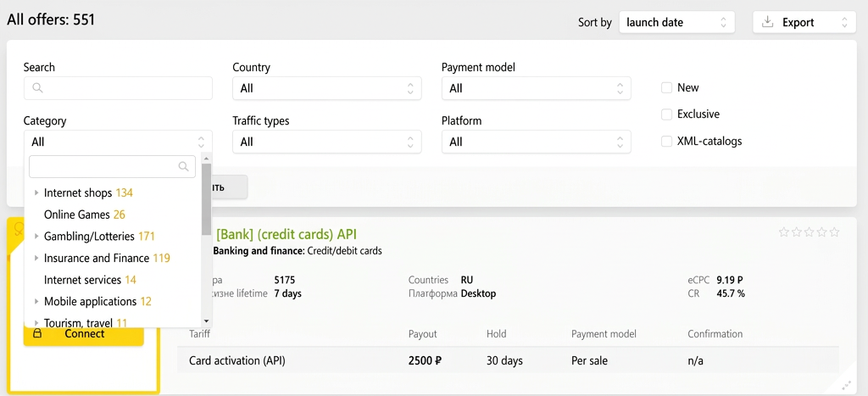
Task: Enable the XML-catalogs checkbox
Action: 666,142
